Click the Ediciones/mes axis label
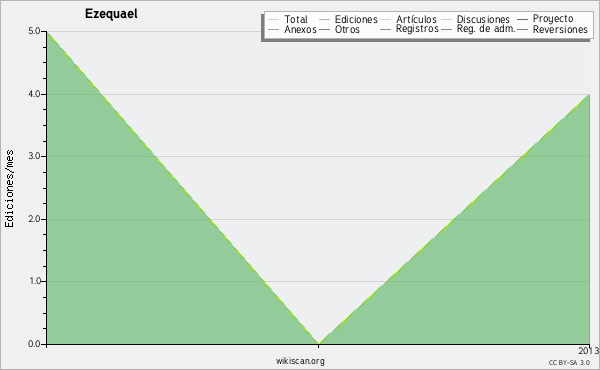The width and height of the screenshot is (600, 370). coord(9,189)
